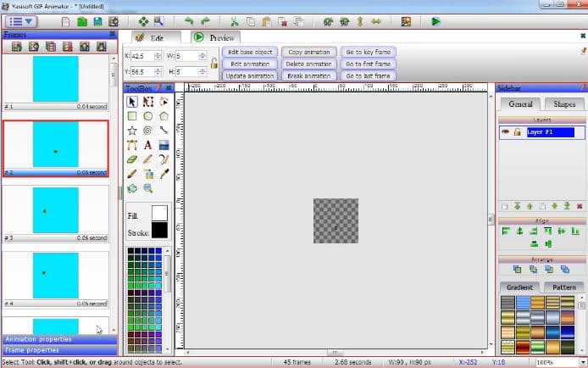The height and width of the screenshot is (368, 588).
Task: Click the Undo arrow in toolbar
Action: tap(188, 20)
